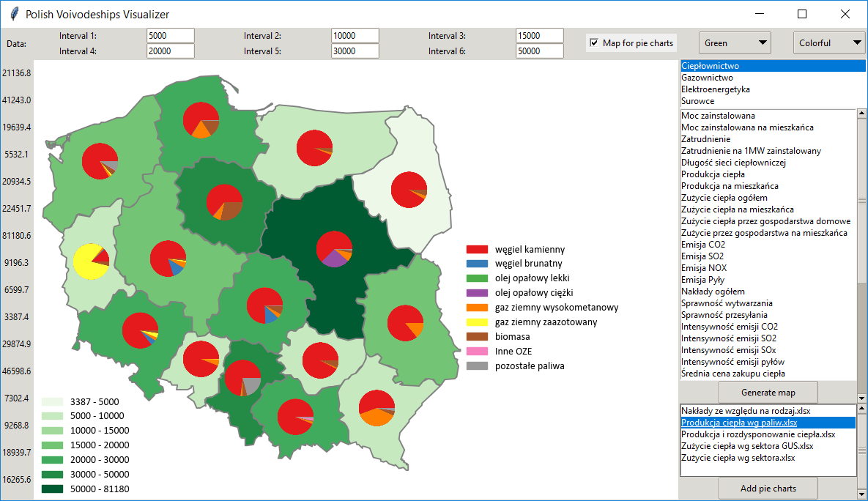
Task: Select Produkcja i rozdysponowanie ciepła.xlsx
Action: [768, 434]
